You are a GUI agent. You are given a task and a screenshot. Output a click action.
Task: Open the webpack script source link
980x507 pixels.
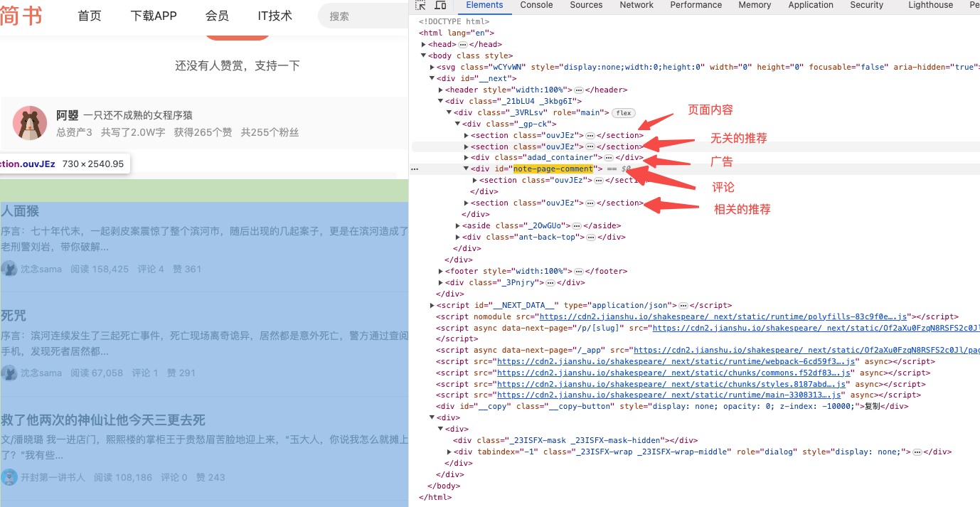[677, 361]
